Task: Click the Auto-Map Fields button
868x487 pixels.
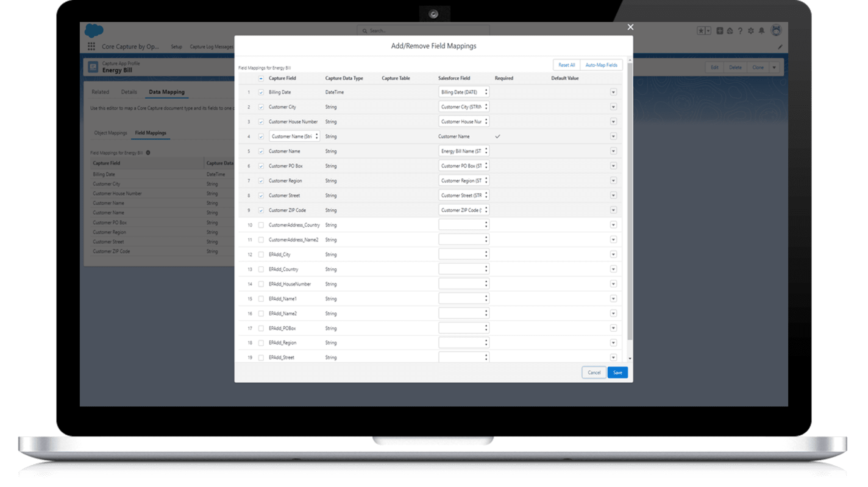Action: tap(601, 65)
